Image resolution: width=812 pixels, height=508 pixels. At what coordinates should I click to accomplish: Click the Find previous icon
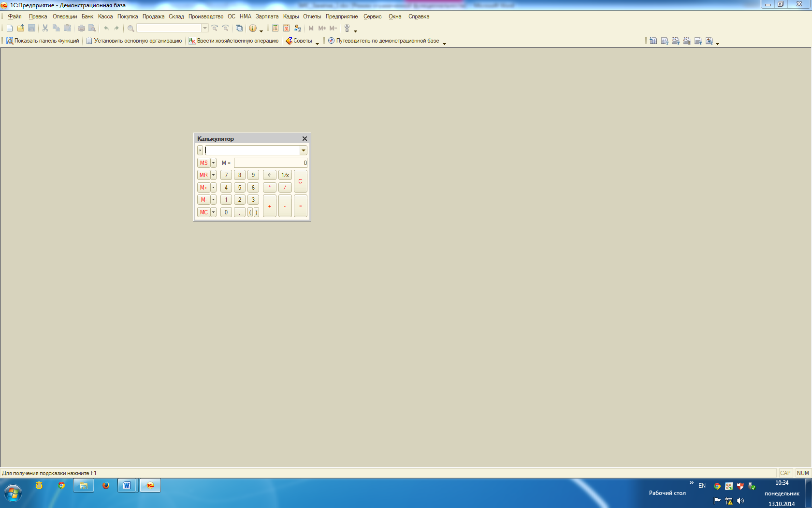pos(225,28)
